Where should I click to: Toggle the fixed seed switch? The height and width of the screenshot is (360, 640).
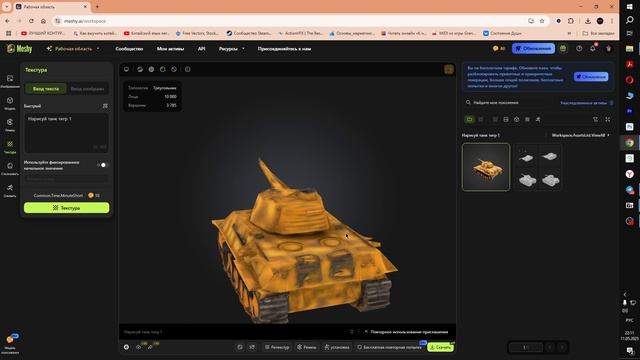(x=102, y=165)
